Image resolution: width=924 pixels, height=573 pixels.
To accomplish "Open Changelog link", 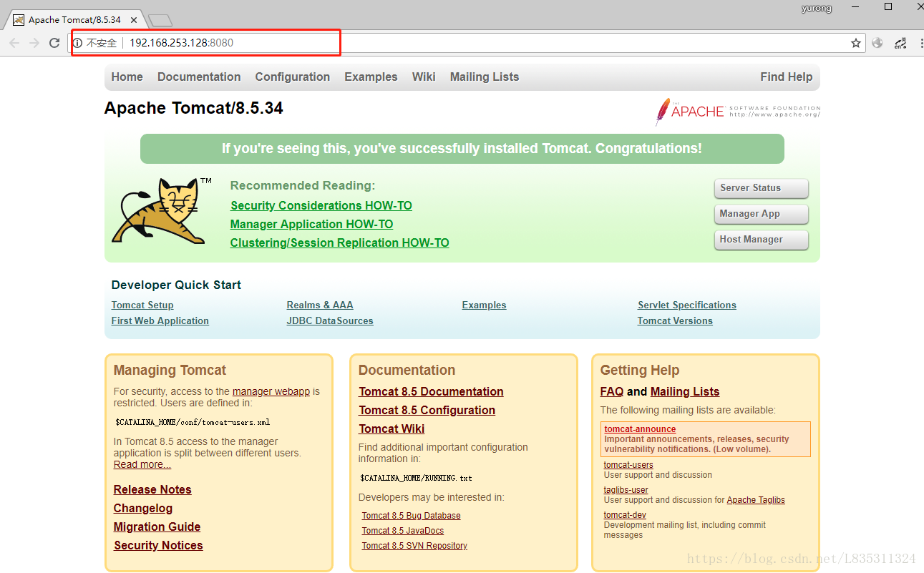I will 143,509.
